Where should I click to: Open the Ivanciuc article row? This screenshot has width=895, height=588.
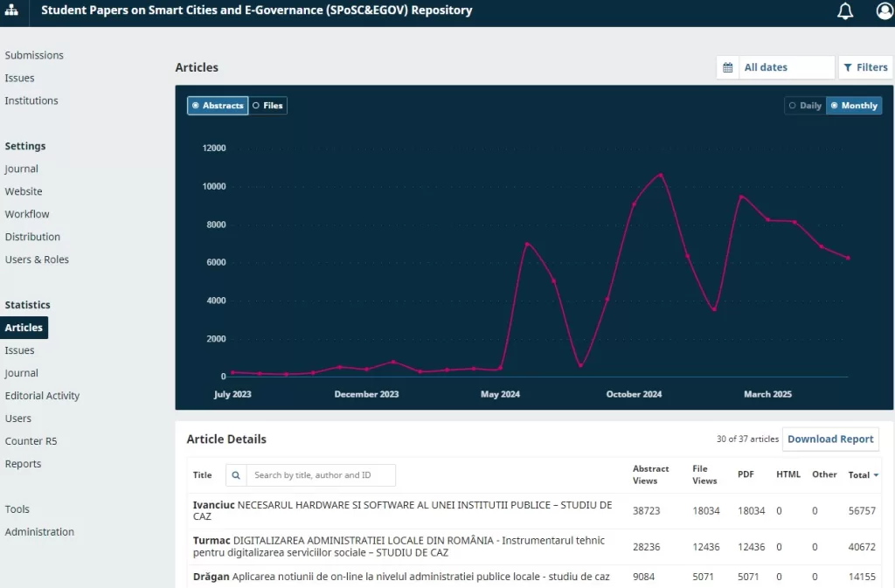[402, 510]
